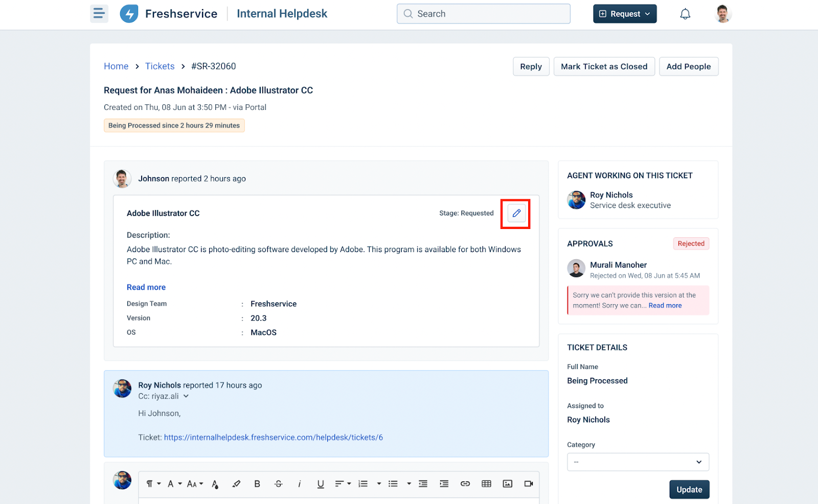The width and height of the screenshot is (818, 504).
Task: Toggle italic formatting
Action: tap(300, 484)
